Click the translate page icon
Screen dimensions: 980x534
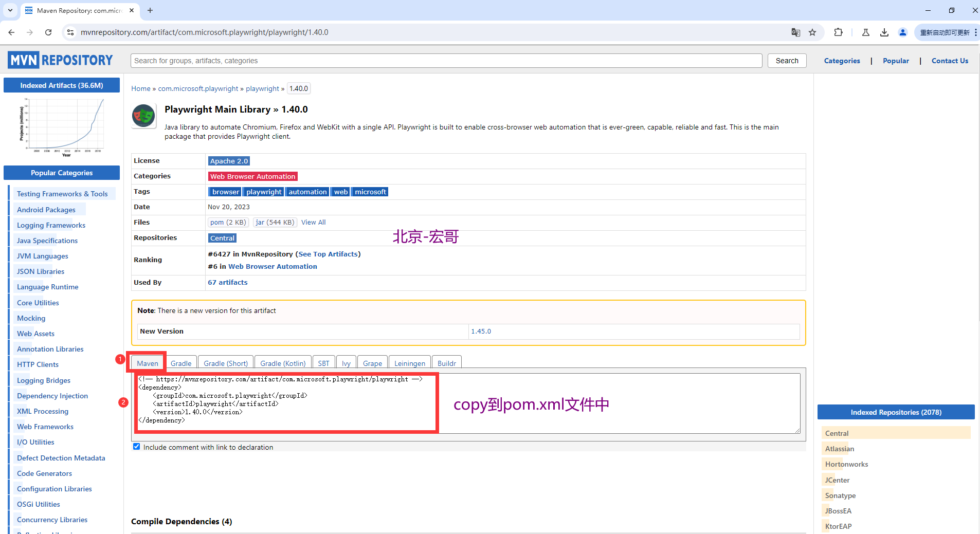[x=795, y=32]
